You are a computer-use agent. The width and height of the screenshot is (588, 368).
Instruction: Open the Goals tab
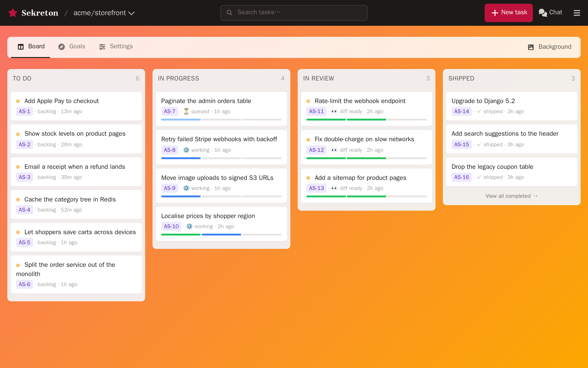click(x=72, y=46)
